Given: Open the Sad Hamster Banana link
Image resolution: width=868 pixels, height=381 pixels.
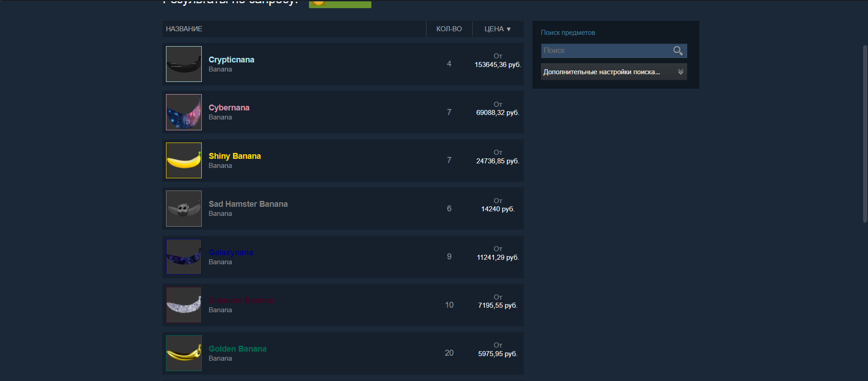Looking at the screenshot, I should click(248, 204).
